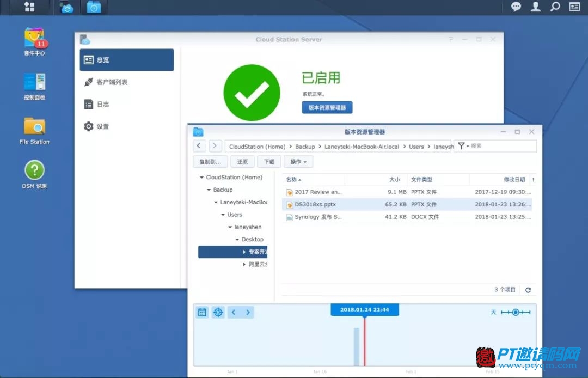Open the timeline calendar date picker
The image size is (588, 378).
(x=202, y=312)
